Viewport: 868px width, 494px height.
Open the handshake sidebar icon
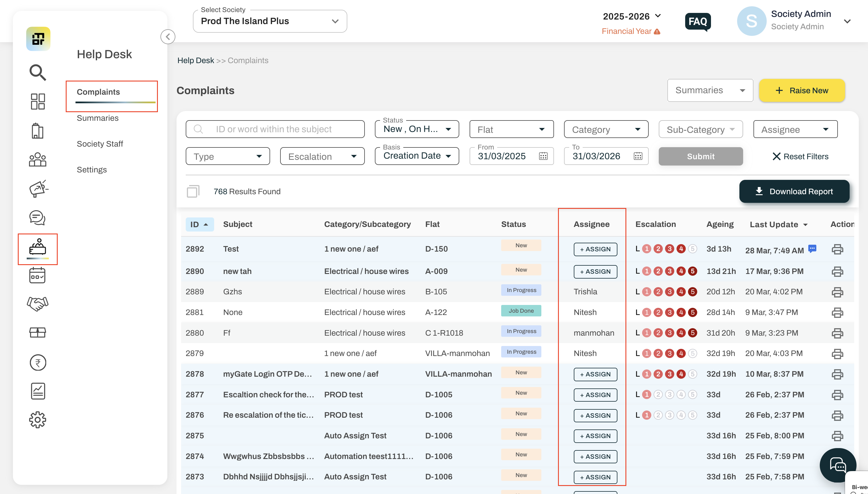(38, 303)
